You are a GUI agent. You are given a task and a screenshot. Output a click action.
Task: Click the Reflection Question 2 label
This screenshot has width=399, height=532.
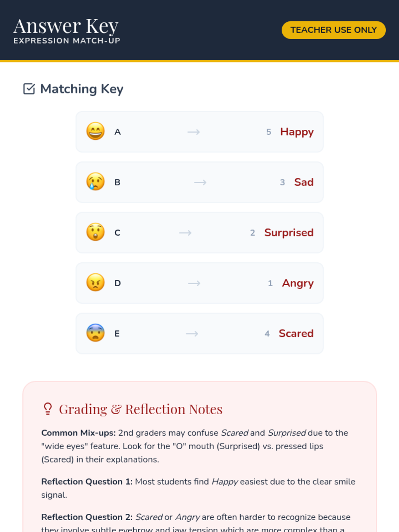(x=87, y=517)
